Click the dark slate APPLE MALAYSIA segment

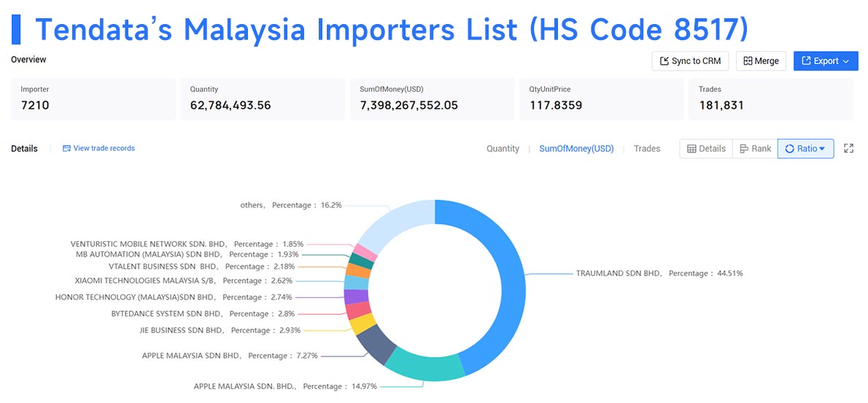(377, 345)
